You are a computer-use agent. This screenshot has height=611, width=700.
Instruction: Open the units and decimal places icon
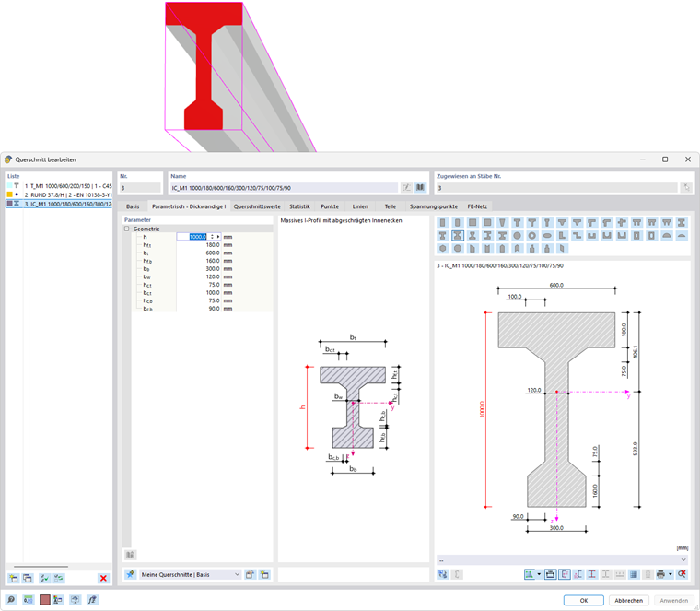[x=28, y=600]
